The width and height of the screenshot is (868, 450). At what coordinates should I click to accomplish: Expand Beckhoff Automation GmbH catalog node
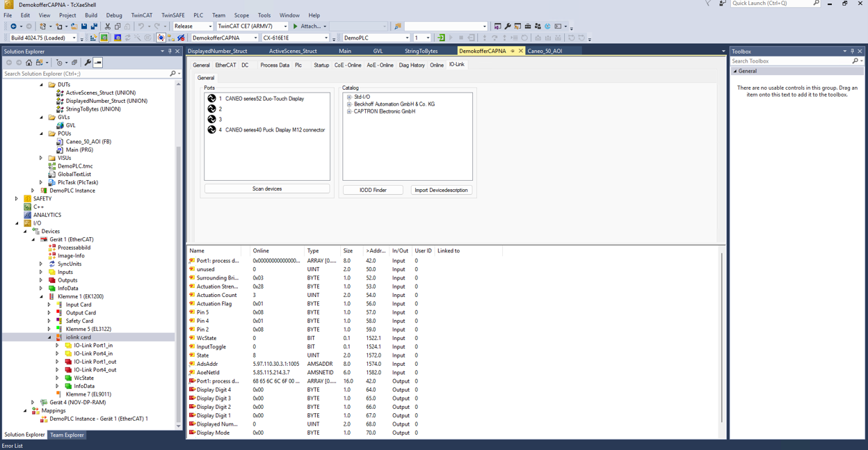pyautogui.click(x=349, y=104)
